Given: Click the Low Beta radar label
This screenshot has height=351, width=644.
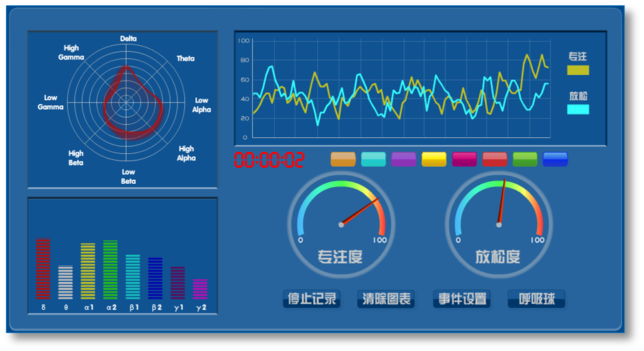Looking at the screenshot, I should coord(128,176).
